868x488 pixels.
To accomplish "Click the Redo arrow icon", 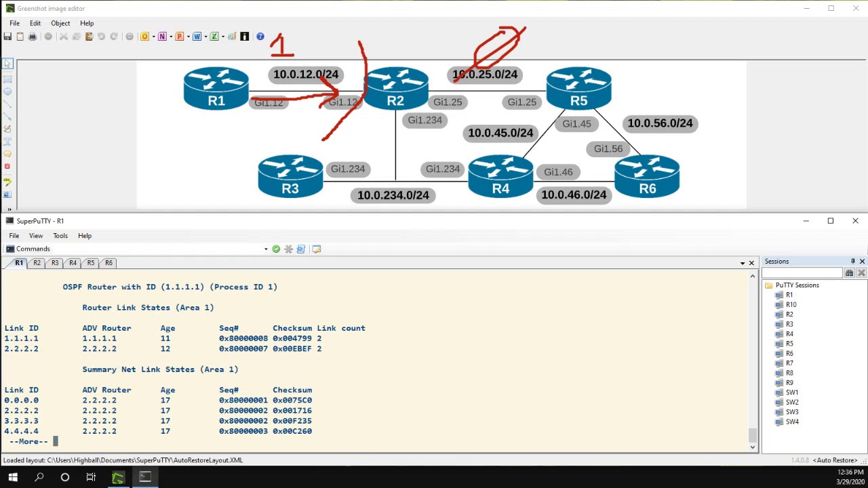I will [114, 37].
